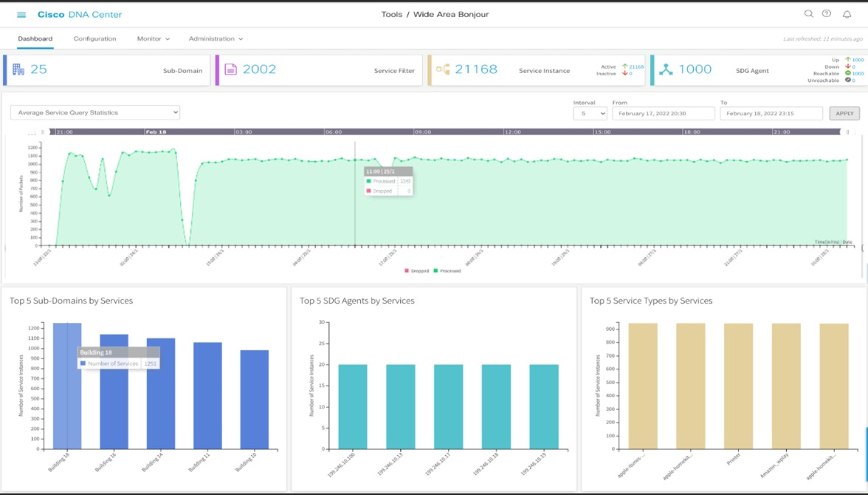Image resolution: width=868 pixels, height=495 pixels.
Task: Click the Service Filter icon
Action: click(x=230, y=69)
